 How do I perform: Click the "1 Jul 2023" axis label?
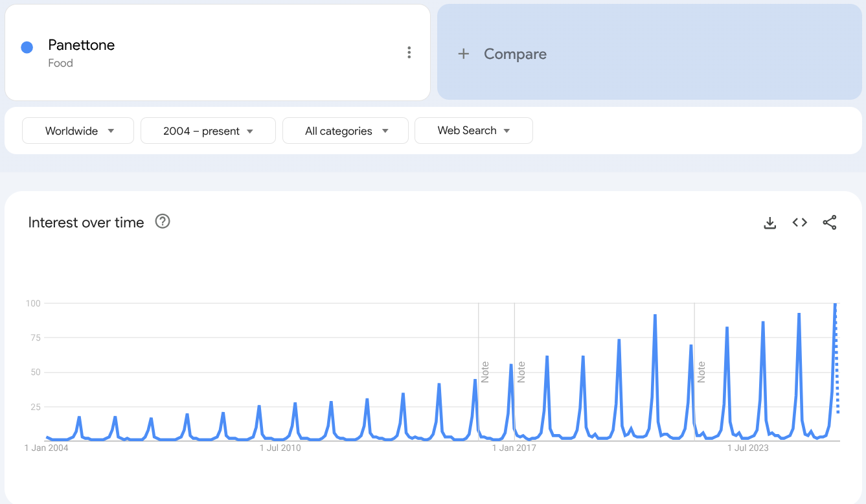748,448
